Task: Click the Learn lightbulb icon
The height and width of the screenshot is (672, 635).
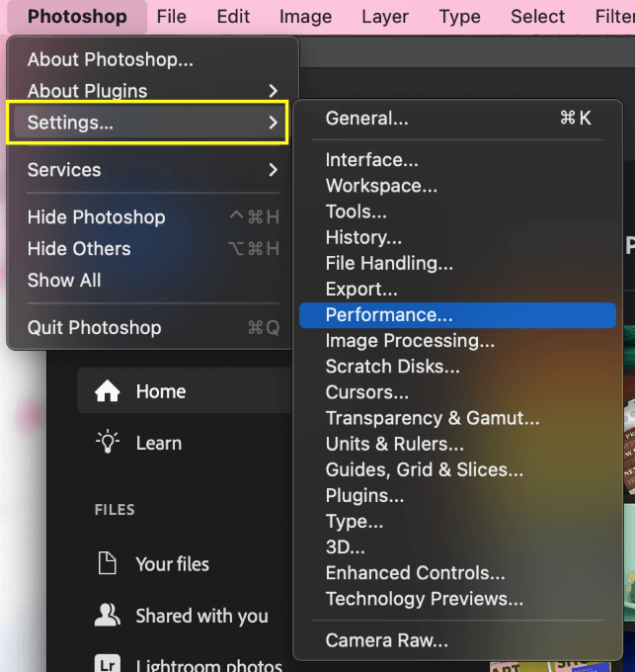Action: (x=108, y=442)
